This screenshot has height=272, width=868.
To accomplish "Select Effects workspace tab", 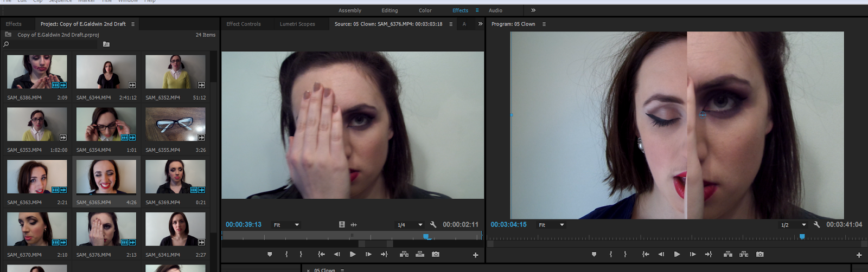I will coord(461,10).
